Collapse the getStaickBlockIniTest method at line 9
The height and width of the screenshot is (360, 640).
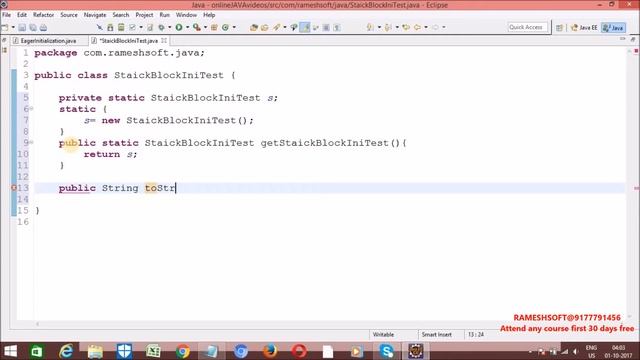pos(31,142)
